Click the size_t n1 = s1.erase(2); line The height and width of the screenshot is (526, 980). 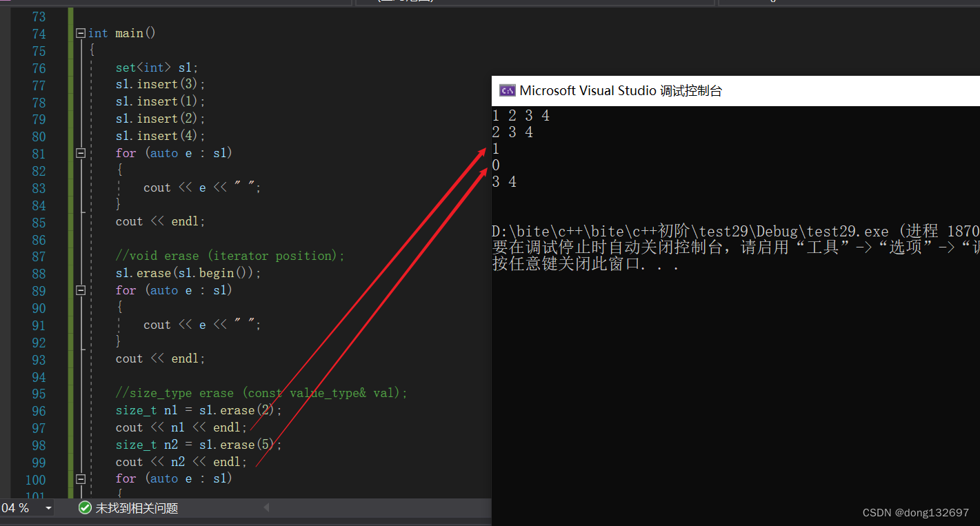click(199, 410)
